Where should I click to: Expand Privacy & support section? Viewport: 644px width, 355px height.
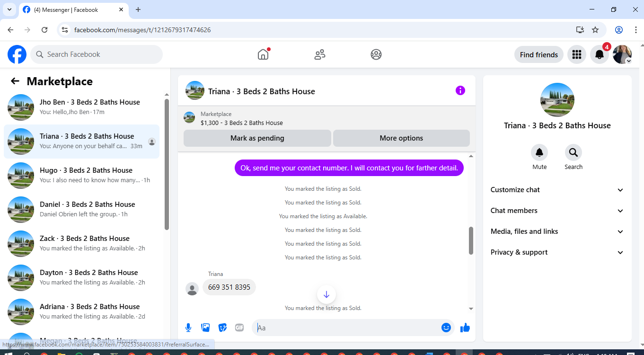(557, 252)
